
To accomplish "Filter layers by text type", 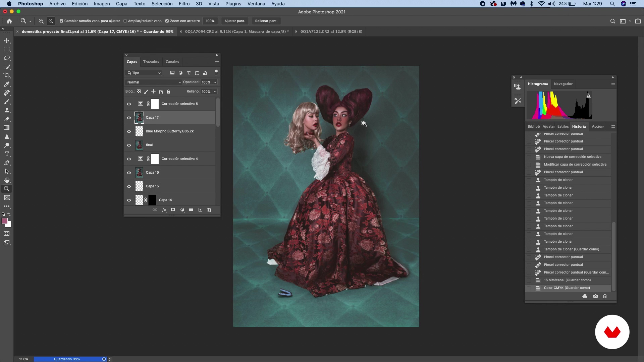I will pyautogui.click(x=189, y=73).
